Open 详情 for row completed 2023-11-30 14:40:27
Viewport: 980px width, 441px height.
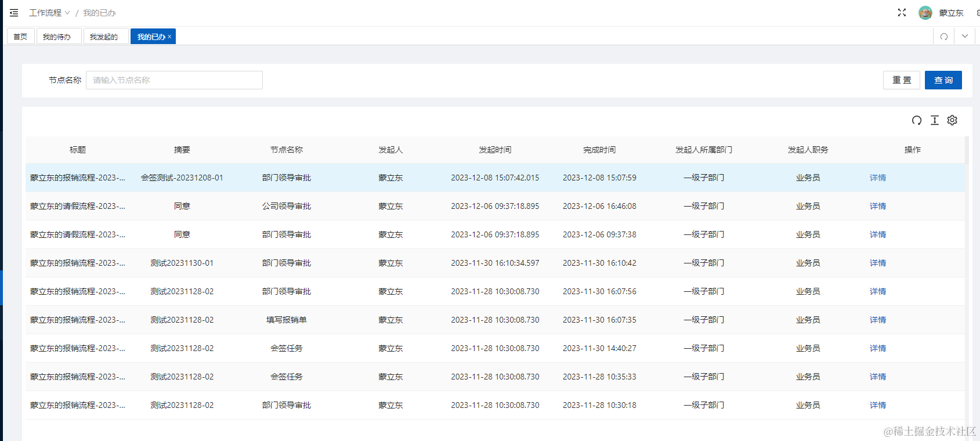[x=878, y=348]
